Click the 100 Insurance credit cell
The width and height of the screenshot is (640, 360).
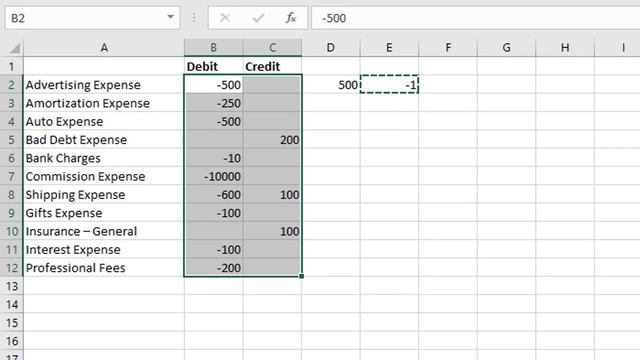(x=272, y=231)
